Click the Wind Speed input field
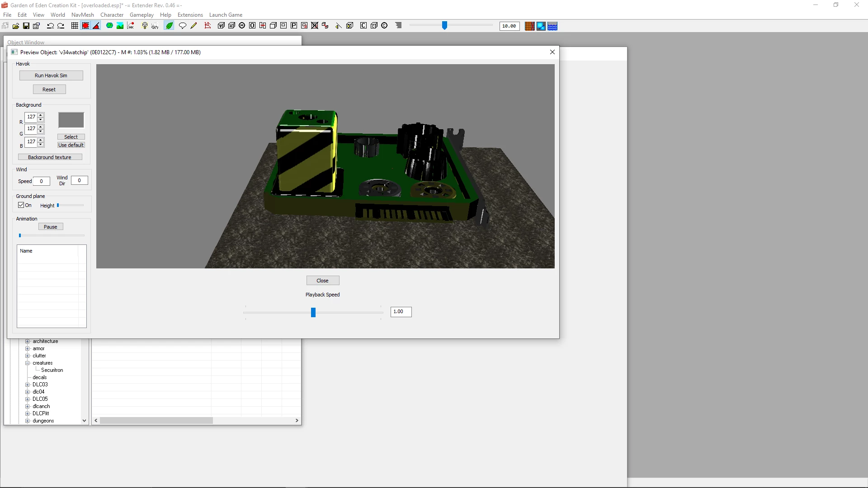 (x=41, y=181)
